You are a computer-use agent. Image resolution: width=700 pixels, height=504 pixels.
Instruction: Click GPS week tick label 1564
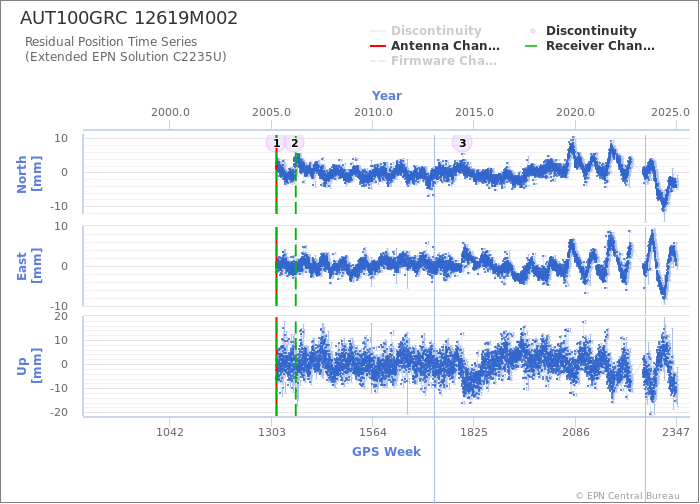(373, 432)
